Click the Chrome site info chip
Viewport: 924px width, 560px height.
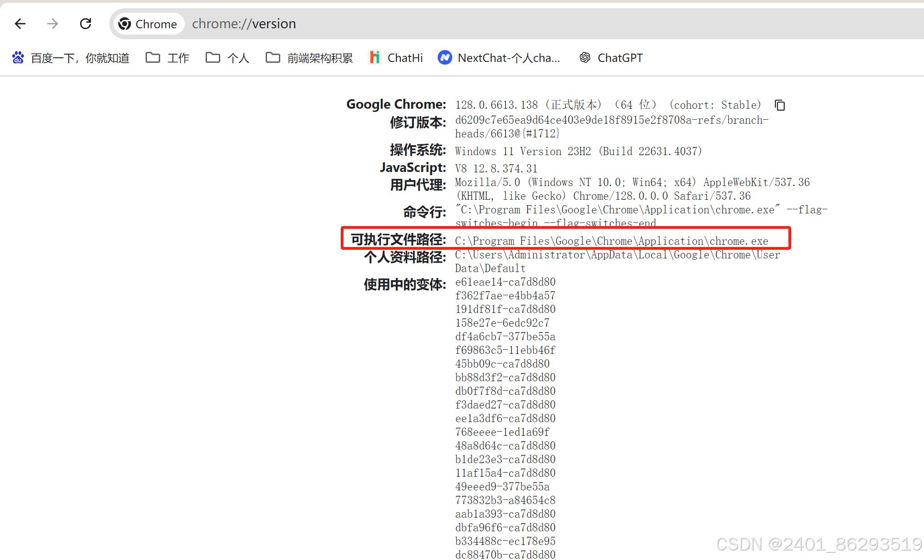click(148, 24)
